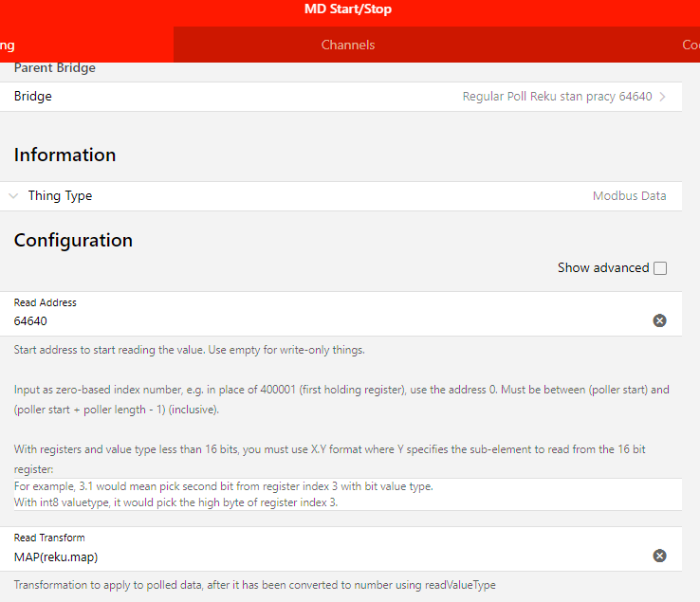Enable the Show advanced checkbox

coord(660,268)
